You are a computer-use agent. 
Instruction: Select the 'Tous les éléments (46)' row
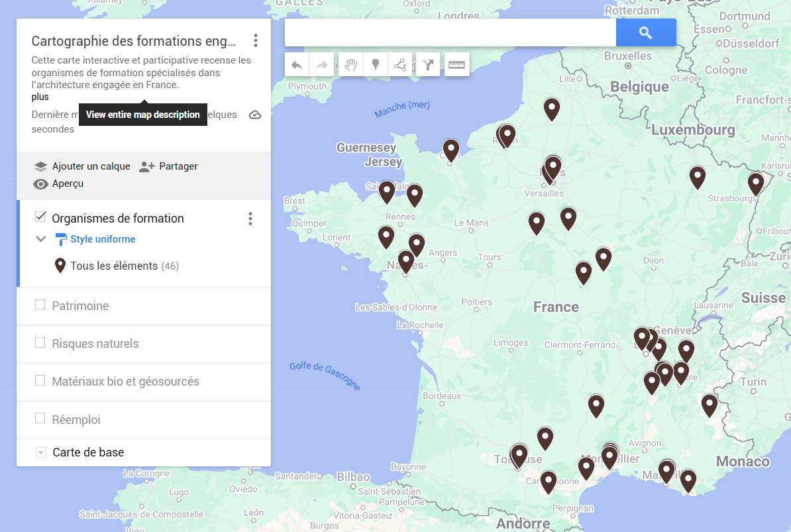(x=117, y=266)
